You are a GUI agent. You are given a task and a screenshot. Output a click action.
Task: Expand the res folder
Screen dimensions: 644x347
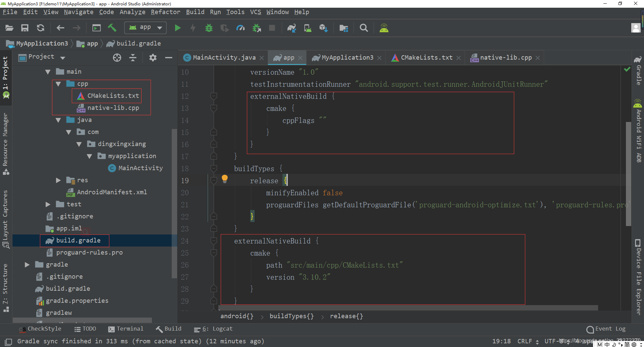tap(58, 180)
